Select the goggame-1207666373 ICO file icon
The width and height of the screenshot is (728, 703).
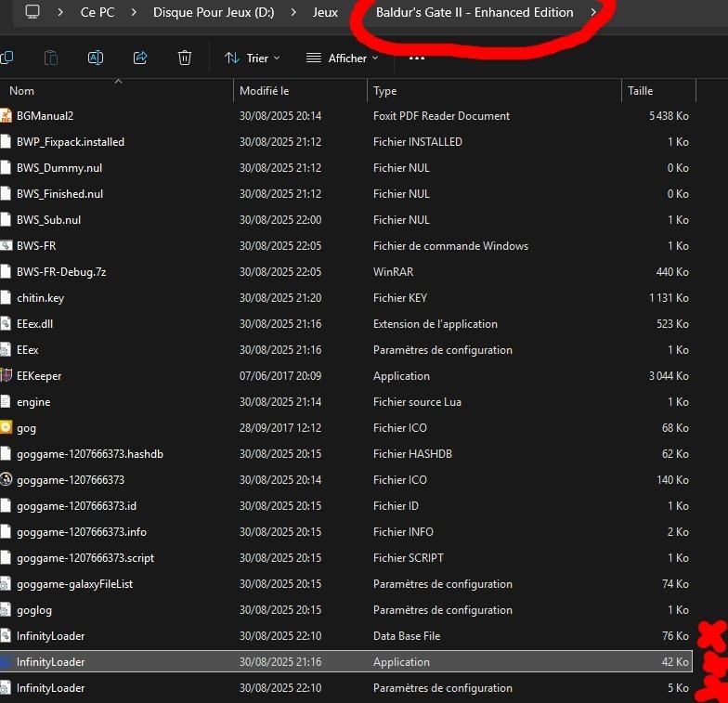(x=6, y=479)
